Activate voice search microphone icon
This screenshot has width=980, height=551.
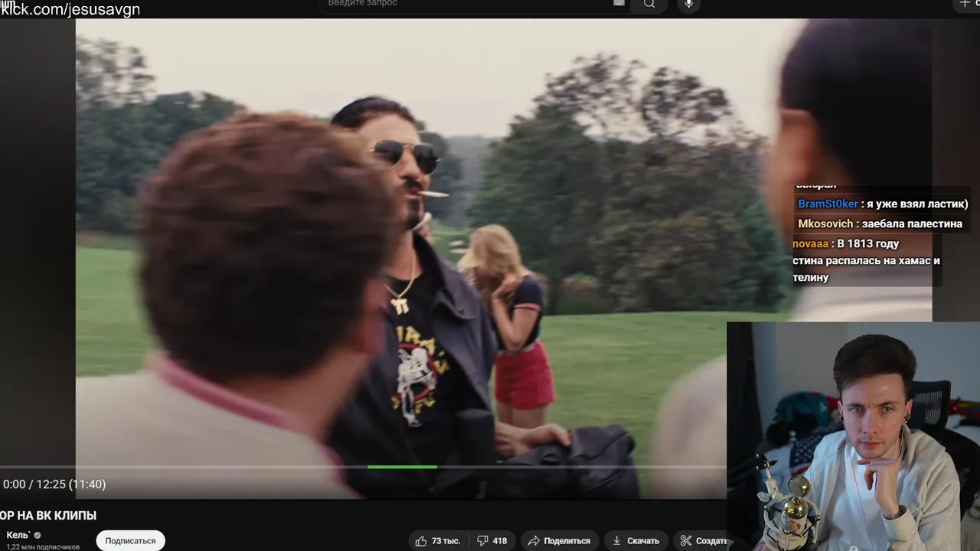pos(689,4)
